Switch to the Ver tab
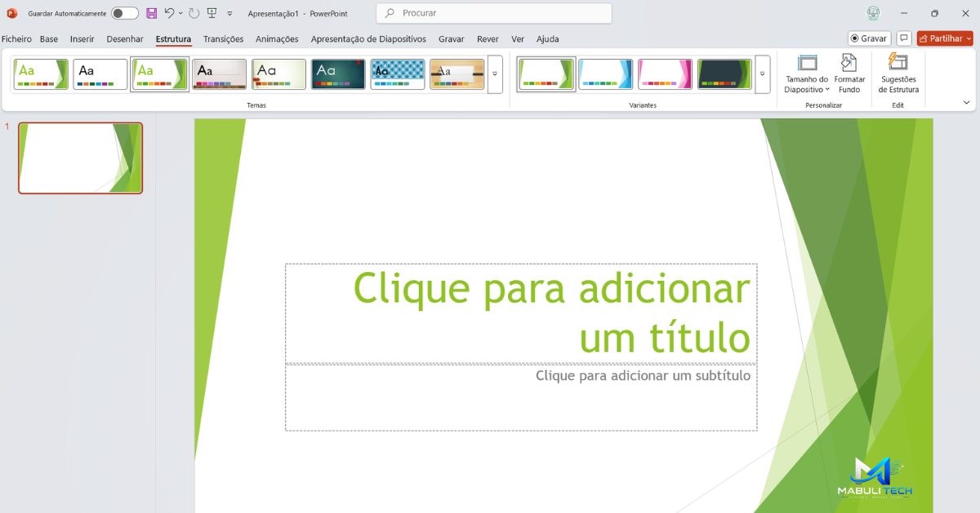Screen dimensions: 980x513 (x=518, y=39)
